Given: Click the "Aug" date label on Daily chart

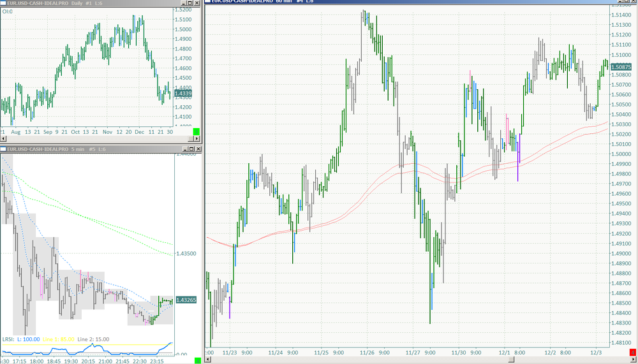Looking at the screenshot, I should [15, 132].
